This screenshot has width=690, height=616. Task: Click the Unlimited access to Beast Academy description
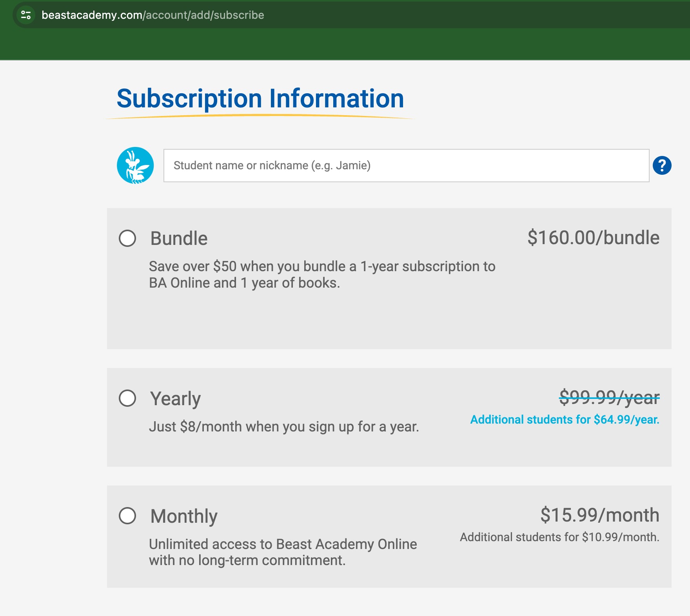click(283, 552)
